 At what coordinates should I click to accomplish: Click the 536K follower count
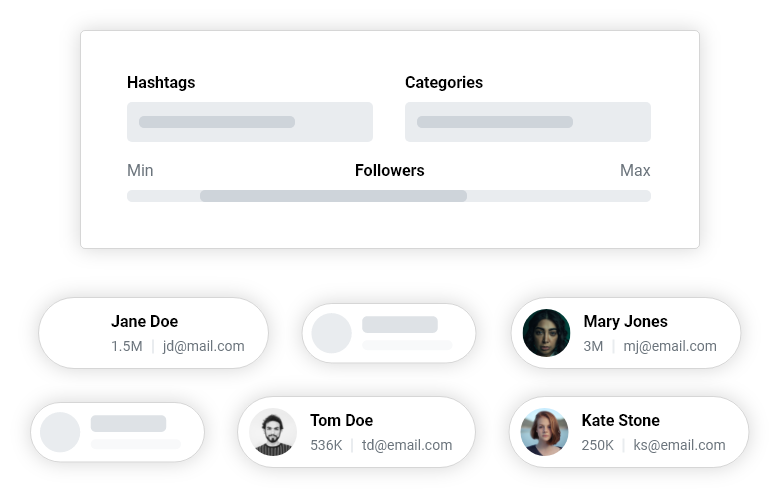coord(326,445)
